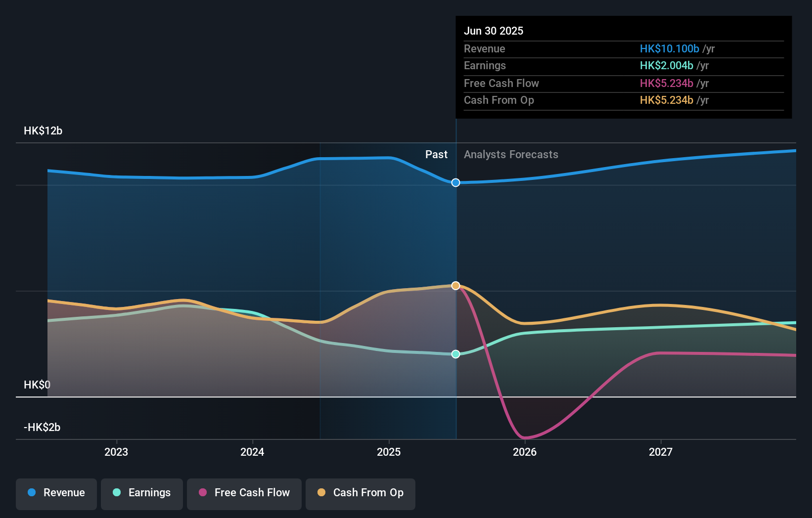
Task: Click the Past section label
Action: click(436, 155)
